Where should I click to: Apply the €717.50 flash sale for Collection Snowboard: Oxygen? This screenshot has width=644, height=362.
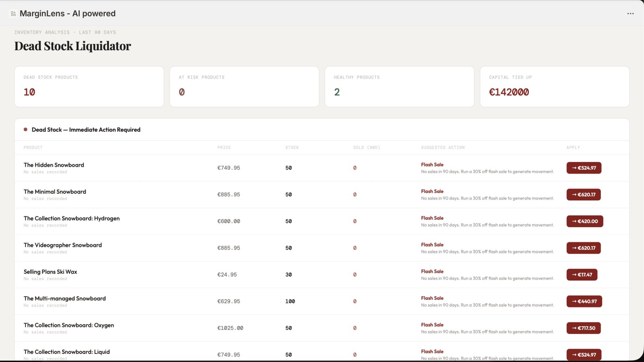[x=584, y=328]
